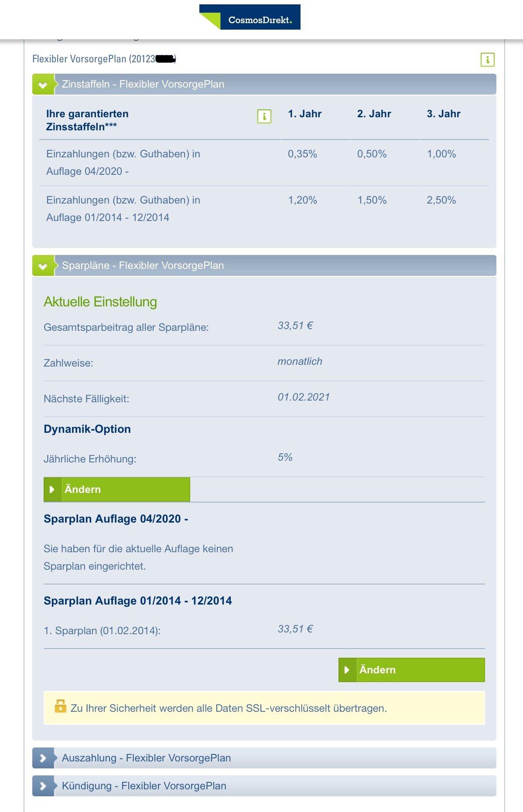Click the Sparpläne - Flexibler VorsorgePlan header
The image size is (523, 812).
143,265
